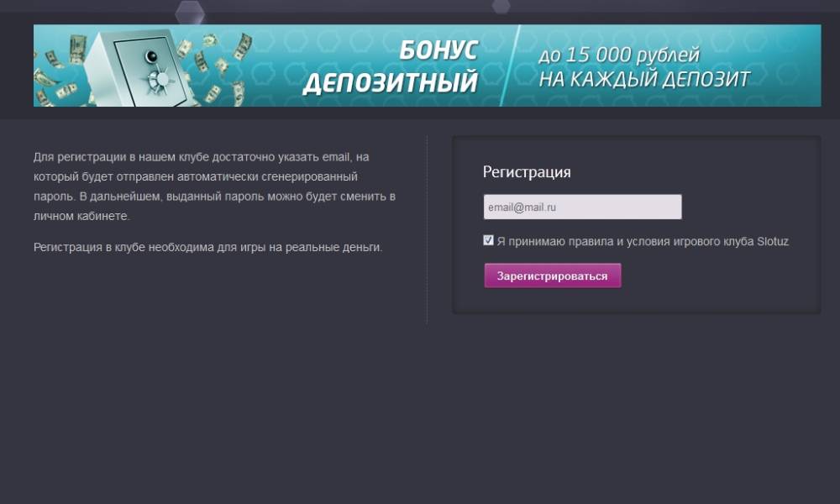Click the safe's round dial handle

tap(156, 81)
